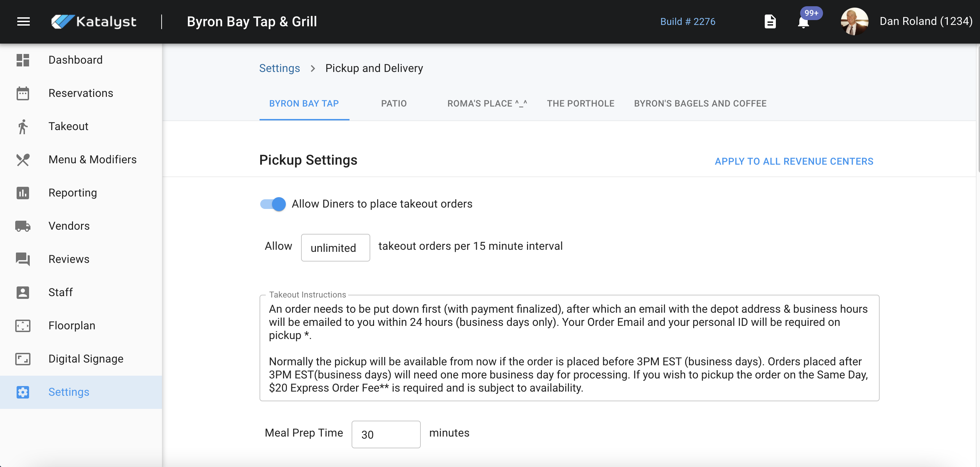Viewport: 980px width, 467px height.
Task: Toggle Allow Diners to place takeout orders
Action: (273, 204)
